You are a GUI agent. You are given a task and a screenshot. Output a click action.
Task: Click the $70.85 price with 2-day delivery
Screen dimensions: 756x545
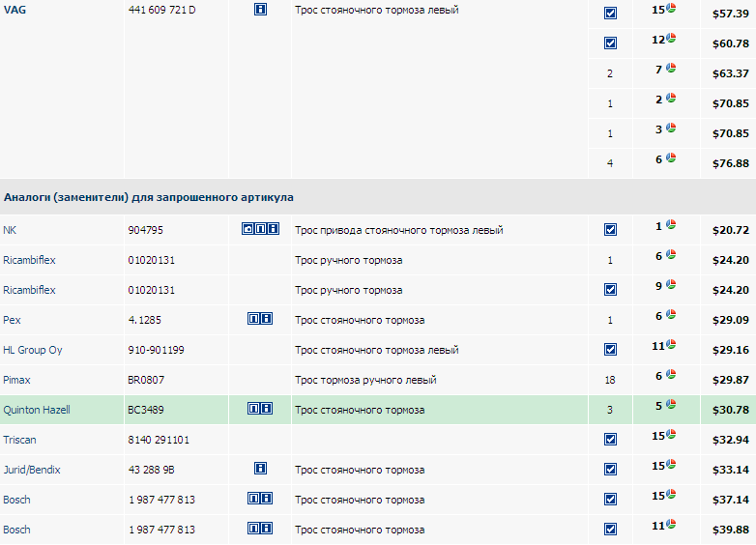(731, 103)
